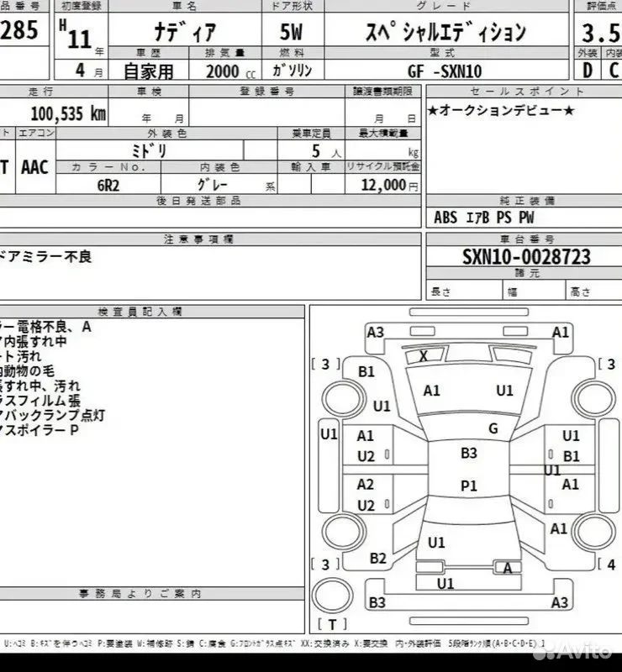This screenshot has width=622, height=672.
Task: Select the mileage 100,535 km
Action: click(68, 113)
